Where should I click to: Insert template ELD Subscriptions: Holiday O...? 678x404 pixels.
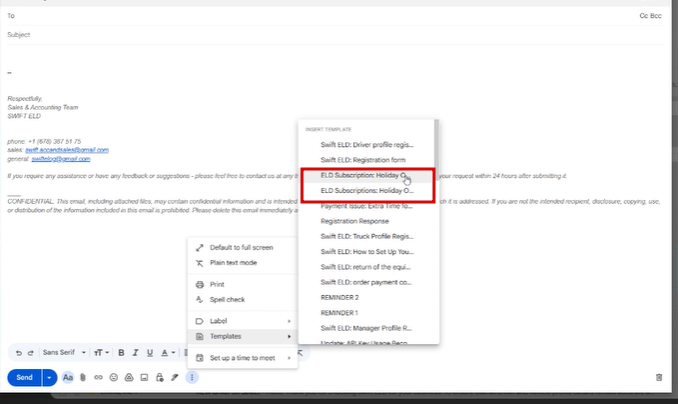click(x=367, y=191)
